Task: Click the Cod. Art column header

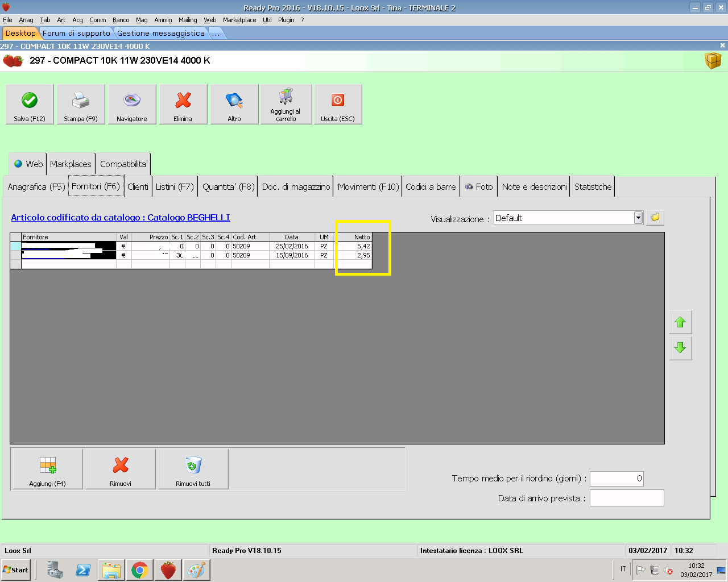Action: [x=250, y=237]
